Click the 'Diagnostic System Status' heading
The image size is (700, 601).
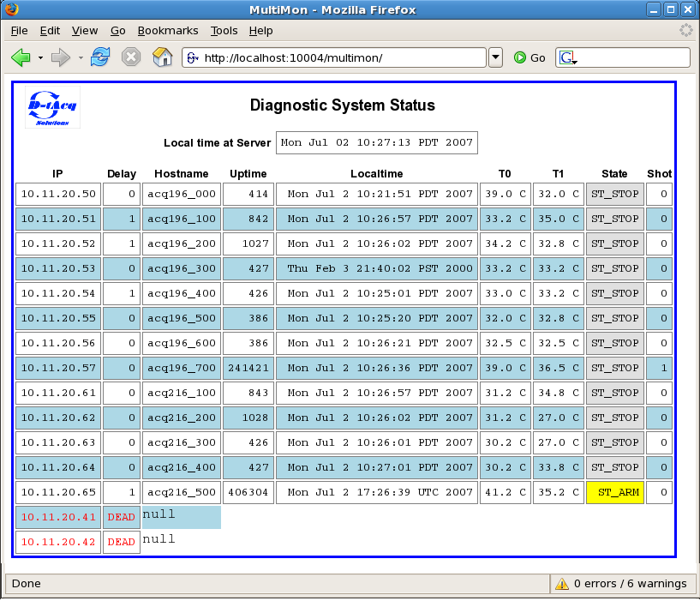(343, 105)
